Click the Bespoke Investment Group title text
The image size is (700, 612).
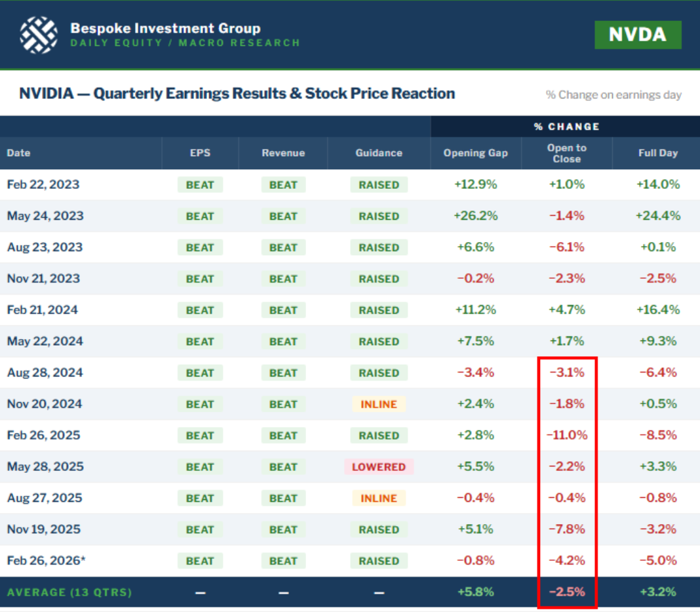[x=165, y=28]
